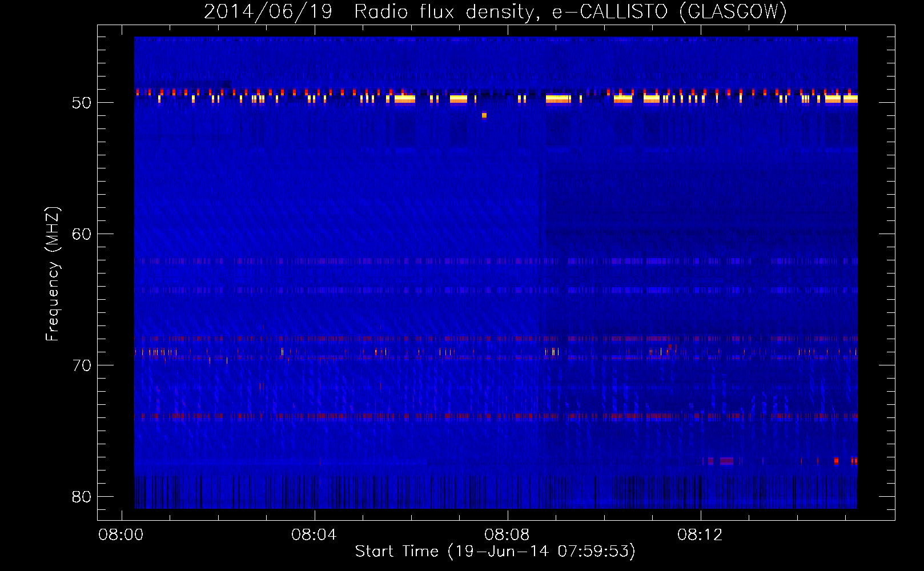Click the "Start Time (19-Jun-14 07:59:53)" label
Viewport: 924px width, 571px height.
point(495,552)
